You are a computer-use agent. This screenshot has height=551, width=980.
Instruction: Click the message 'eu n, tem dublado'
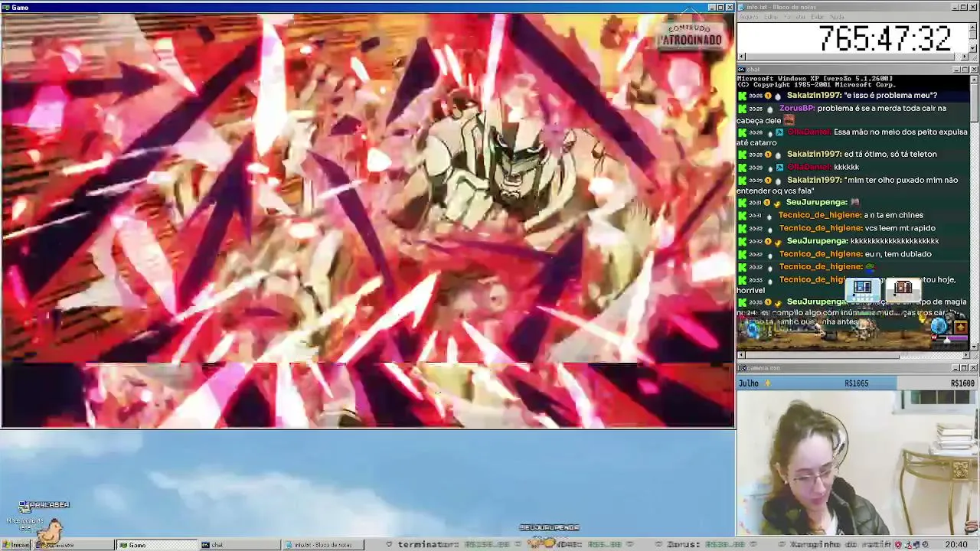pyautogui.click(x=898, y=254)
